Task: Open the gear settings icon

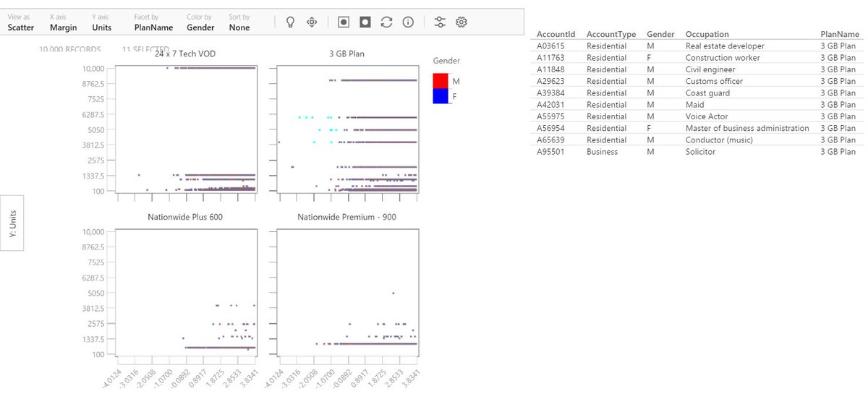Action: (x=461, y=22)
